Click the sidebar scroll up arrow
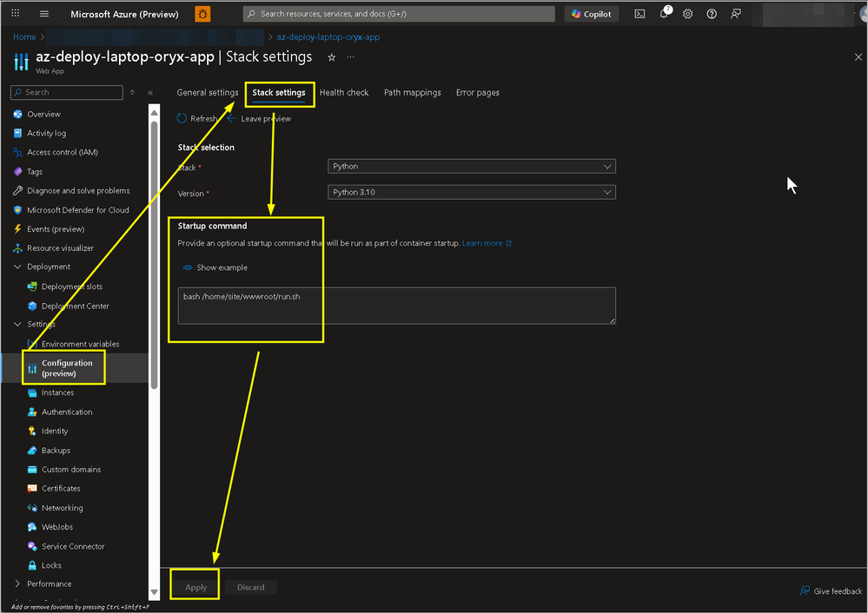Viewport: 868px width, 613px height. click(154, 113)
